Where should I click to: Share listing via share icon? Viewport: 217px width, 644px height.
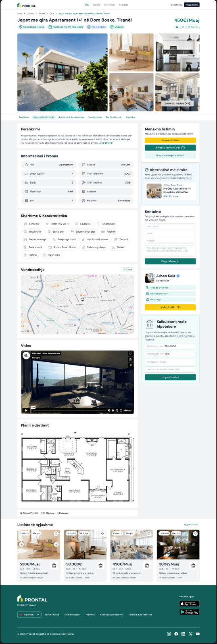(183, 27)
